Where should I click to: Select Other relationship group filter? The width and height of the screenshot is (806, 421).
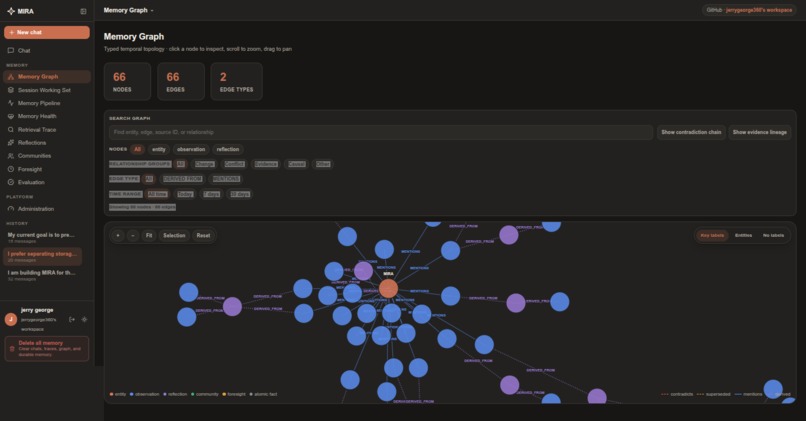tap(323, 164)
